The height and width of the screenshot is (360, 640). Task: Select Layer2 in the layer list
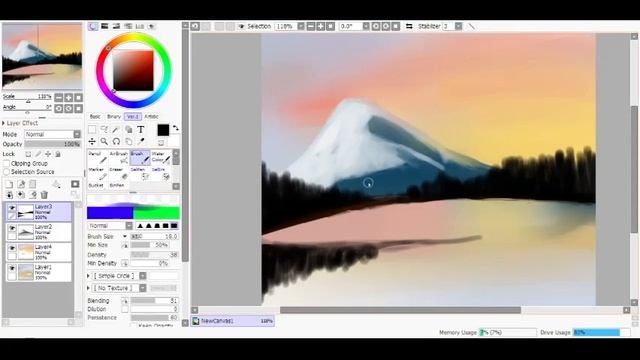point(39,232)
